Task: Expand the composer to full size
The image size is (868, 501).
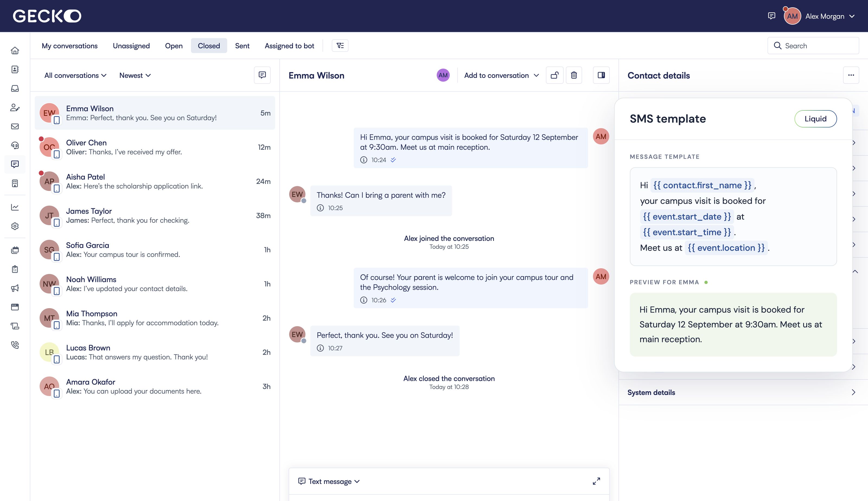Action: click(596, 481)
